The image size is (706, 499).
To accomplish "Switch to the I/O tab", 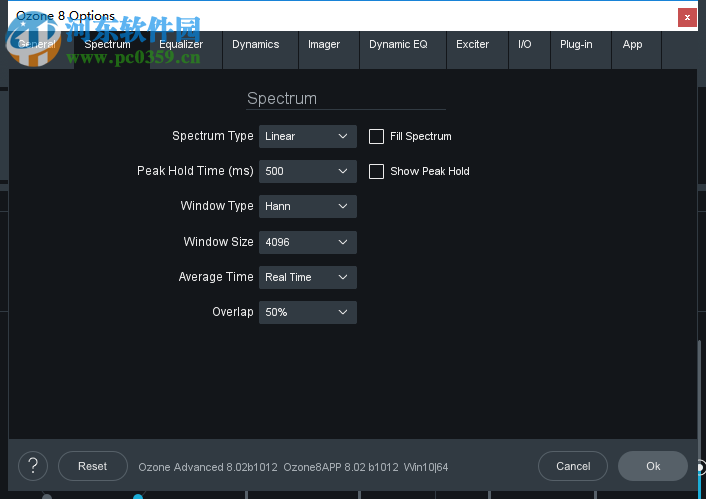I will [x=530, y=50].
